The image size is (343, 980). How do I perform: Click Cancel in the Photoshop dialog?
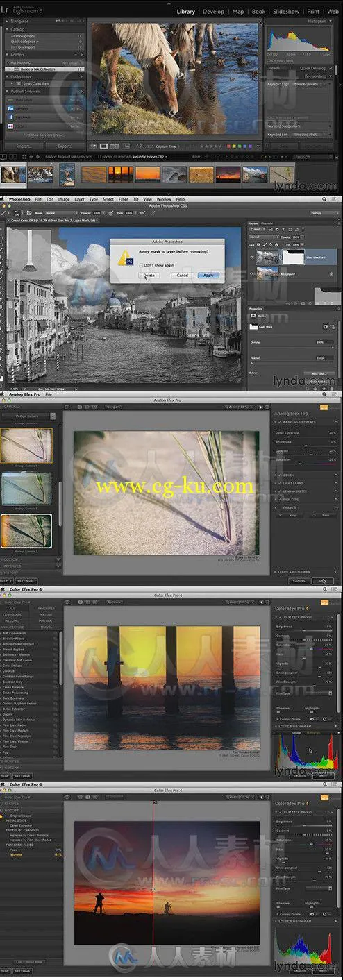(x=182, y=275)
